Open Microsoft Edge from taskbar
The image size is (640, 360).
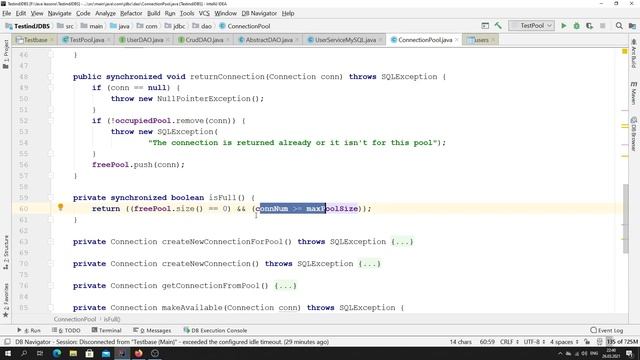(x=56, y=353)
